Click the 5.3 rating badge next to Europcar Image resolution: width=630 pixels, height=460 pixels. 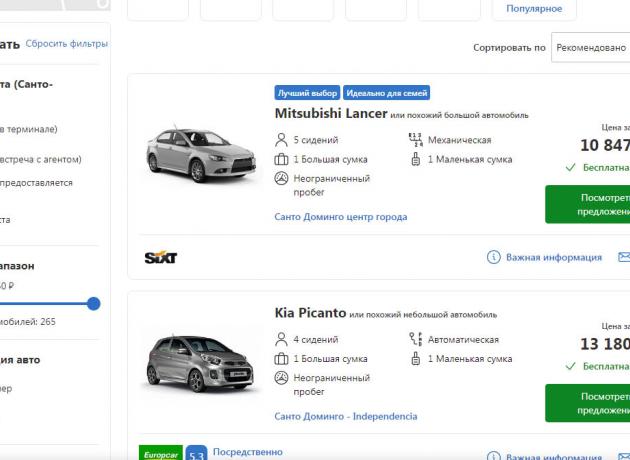tap(196, 453)
